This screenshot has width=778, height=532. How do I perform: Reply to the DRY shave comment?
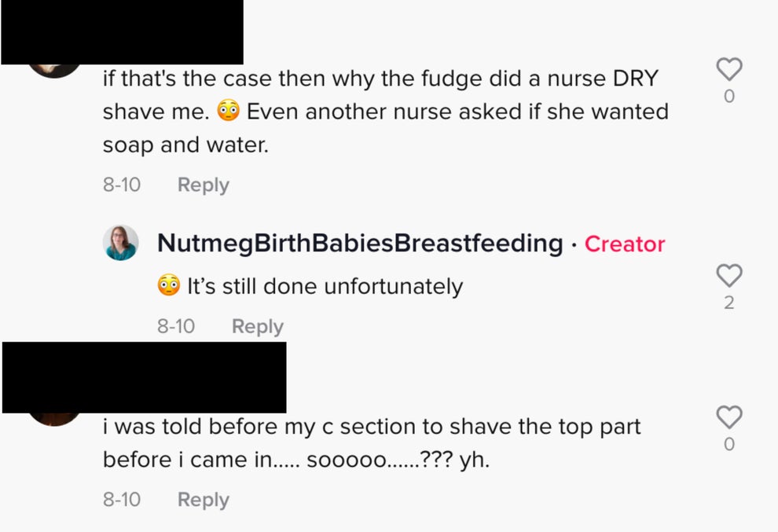click(203, 185)
